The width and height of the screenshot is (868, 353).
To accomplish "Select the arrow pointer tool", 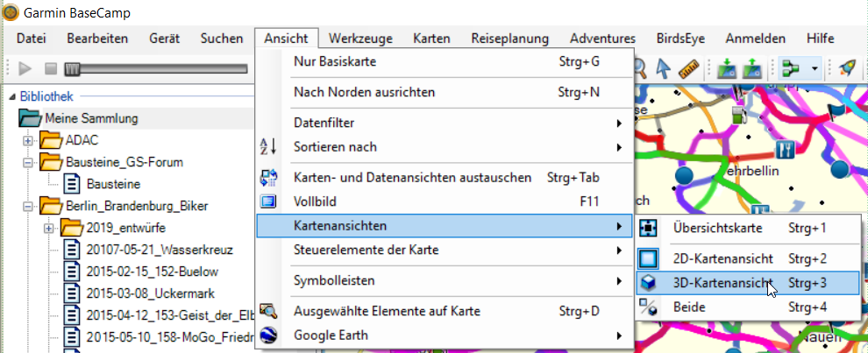I will (664, 68).
